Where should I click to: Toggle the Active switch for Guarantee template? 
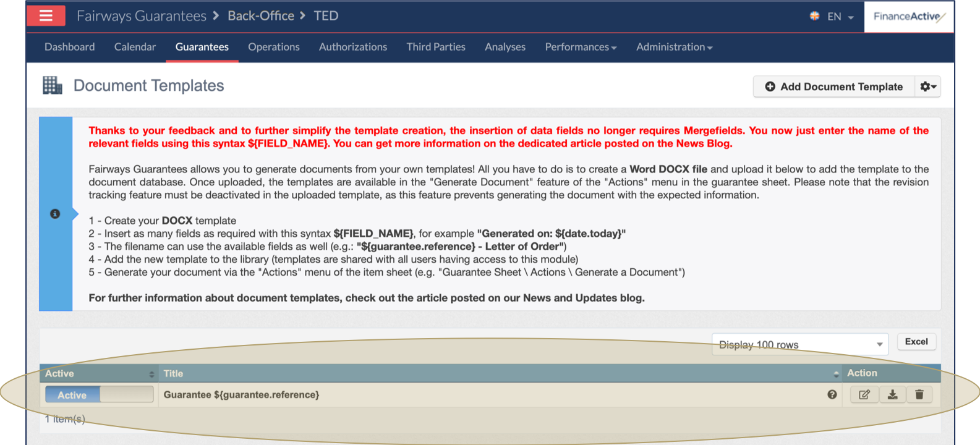99,395
